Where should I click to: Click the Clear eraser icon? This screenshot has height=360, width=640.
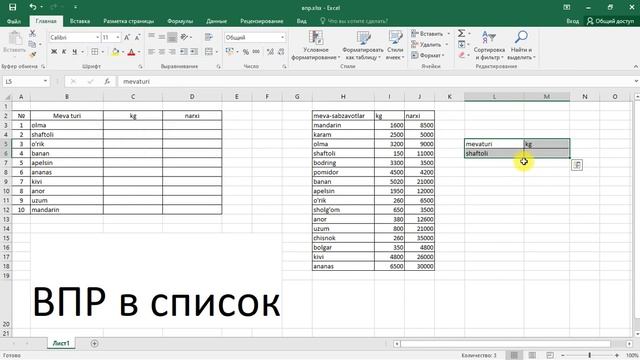pos(462,55)
